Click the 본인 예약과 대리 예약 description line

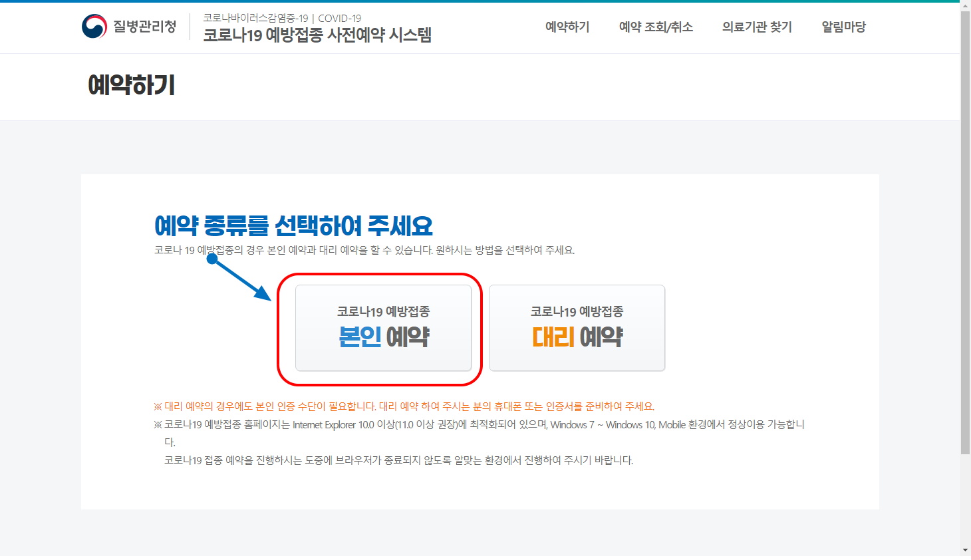click(x=364, y=250)
